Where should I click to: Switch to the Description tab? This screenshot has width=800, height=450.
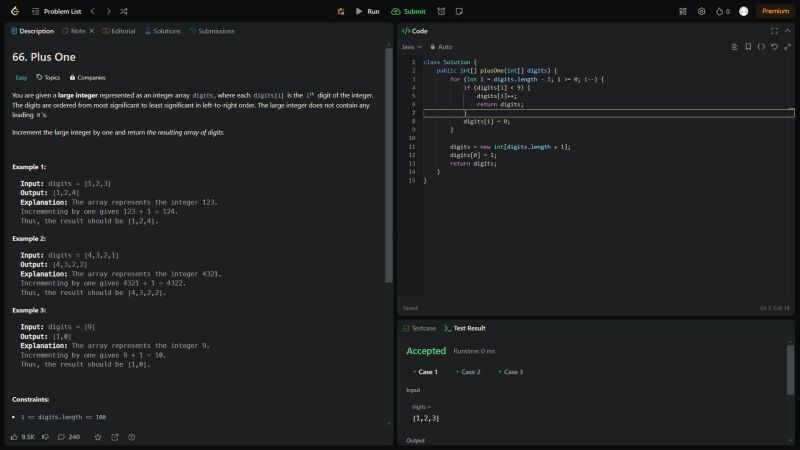click(32, 31)
